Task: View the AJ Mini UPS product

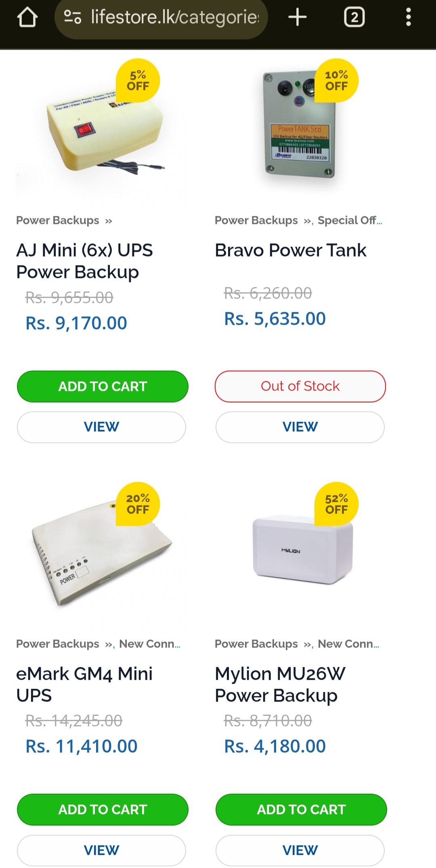Action: 101,427
